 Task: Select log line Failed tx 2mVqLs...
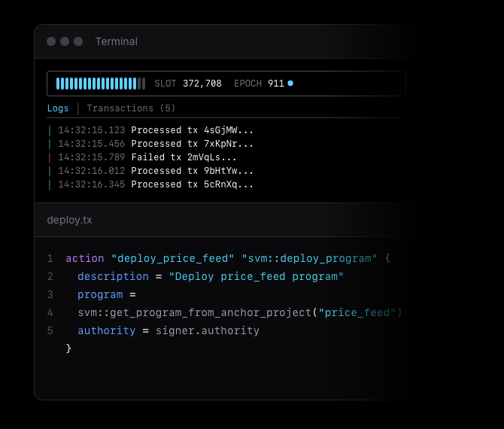[142, 157]
